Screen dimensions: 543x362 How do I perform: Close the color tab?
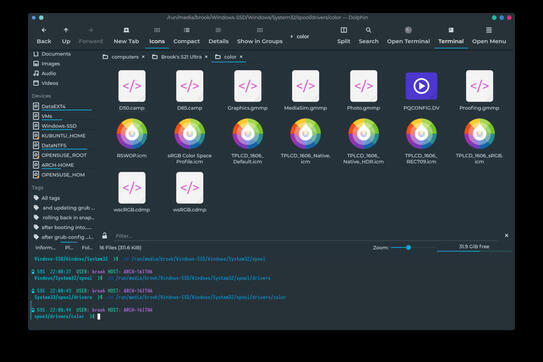coord(241,57)
